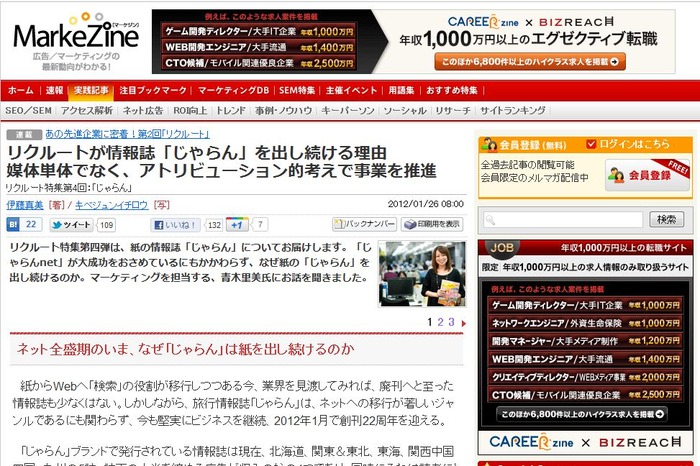The image size is (700, 466).
Task: Open 主催イベント menu item
Action: point(351,90)
